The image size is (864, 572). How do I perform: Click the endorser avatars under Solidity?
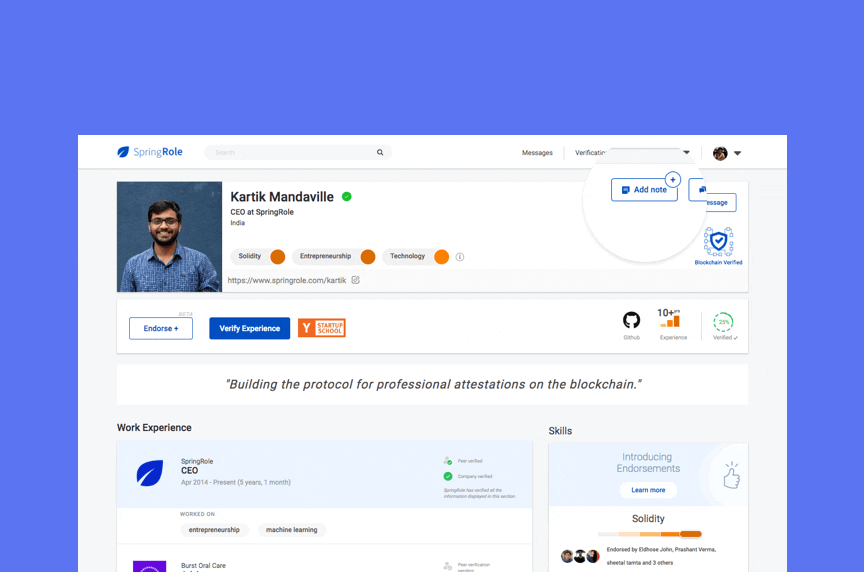click(x=580, y=556)
